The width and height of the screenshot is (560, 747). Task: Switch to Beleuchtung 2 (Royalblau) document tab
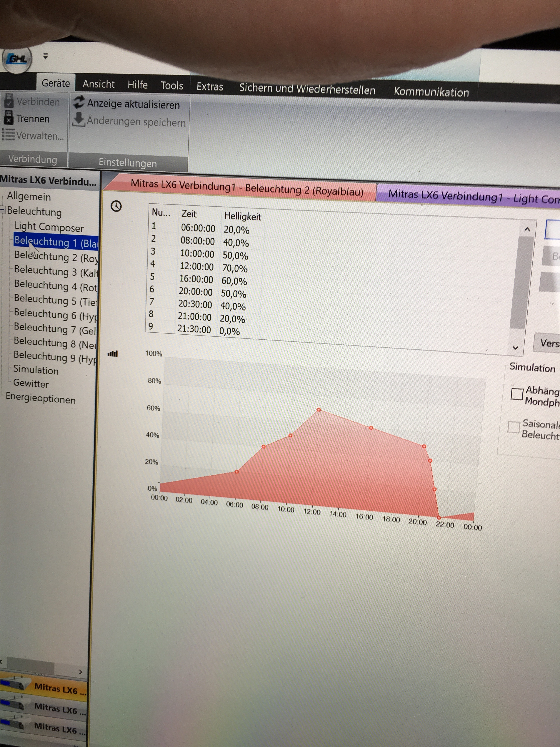[247, 188]
